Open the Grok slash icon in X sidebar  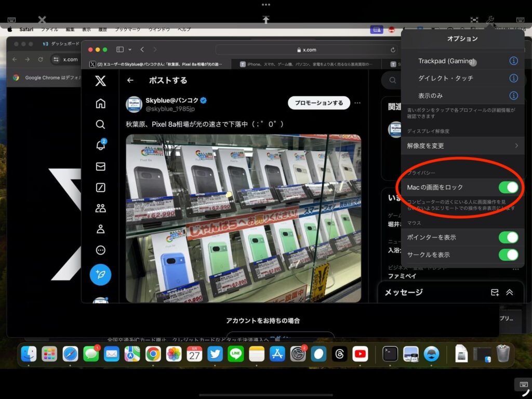(100, 187)
